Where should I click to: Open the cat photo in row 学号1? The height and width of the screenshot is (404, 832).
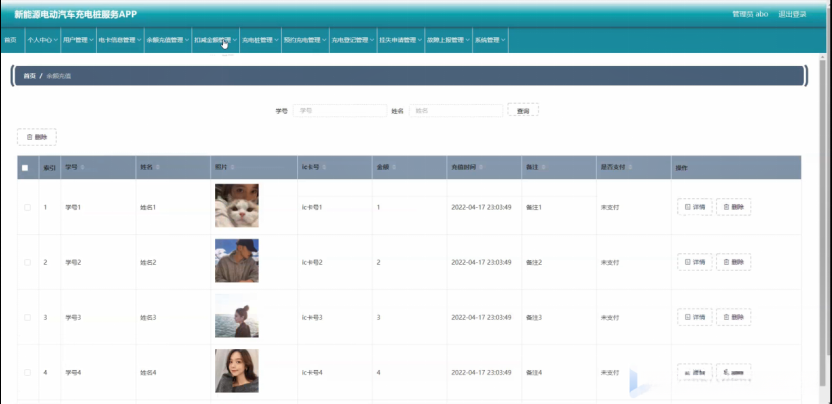(237, 205)
